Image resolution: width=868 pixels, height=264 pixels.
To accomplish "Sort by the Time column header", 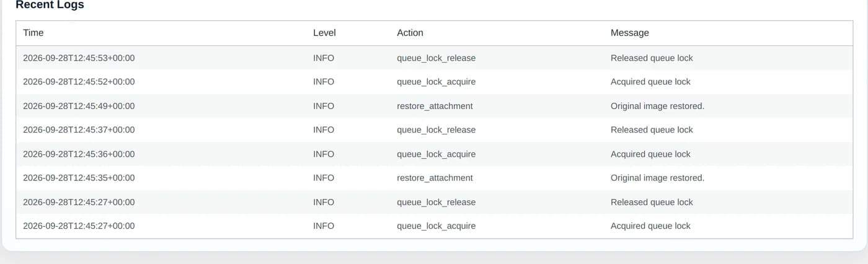I will pyautogui.click(x=33, y=33).
